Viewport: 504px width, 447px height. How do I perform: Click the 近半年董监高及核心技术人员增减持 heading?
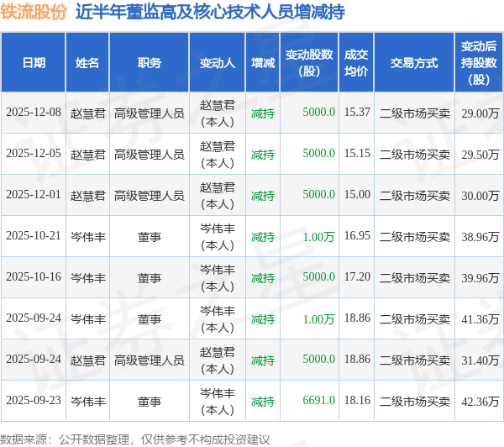tap(210, 12)
